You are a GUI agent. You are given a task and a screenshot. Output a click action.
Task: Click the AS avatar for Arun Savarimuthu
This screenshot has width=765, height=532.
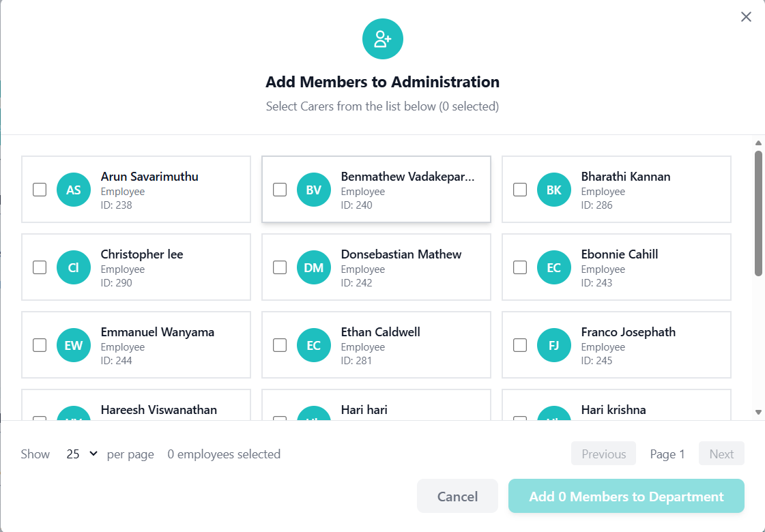click(x=74, y=190)
